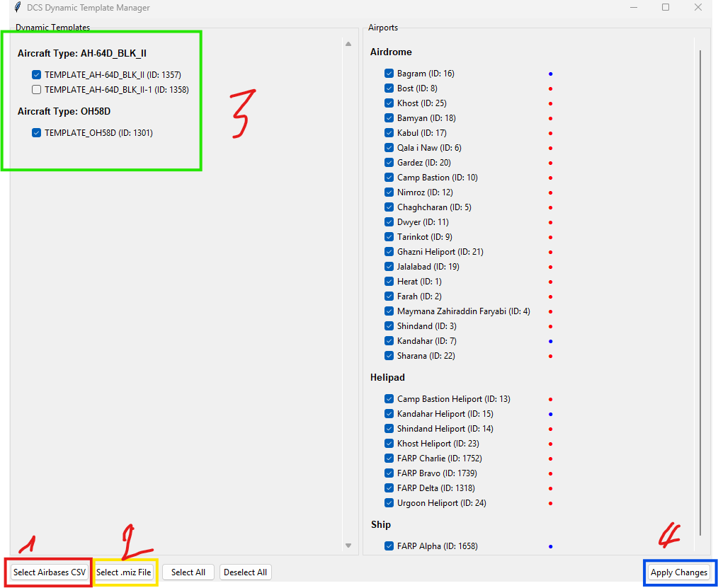
Task: Click the templates panel scroll-up arrow
Action: 348,44
